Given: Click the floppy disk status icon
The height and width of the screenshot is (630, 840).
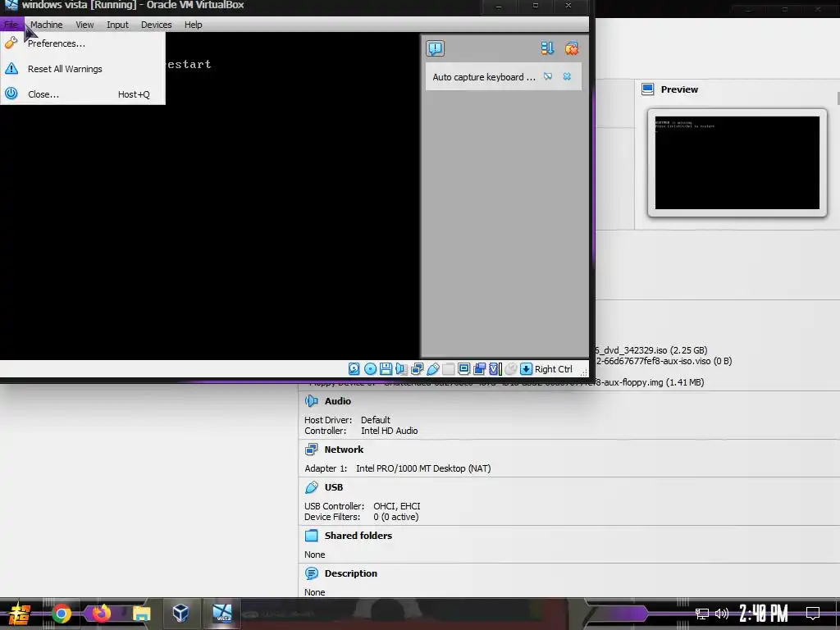Looking at the screenshot, I should [x=386, y=369].
